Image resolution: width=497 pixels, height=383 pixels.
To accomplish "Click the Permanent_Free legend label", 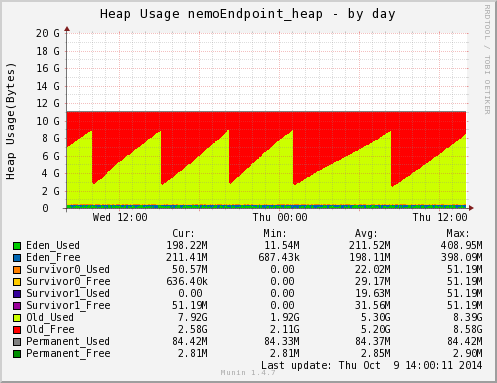I will pyautogui.click(x=68, y=353).
